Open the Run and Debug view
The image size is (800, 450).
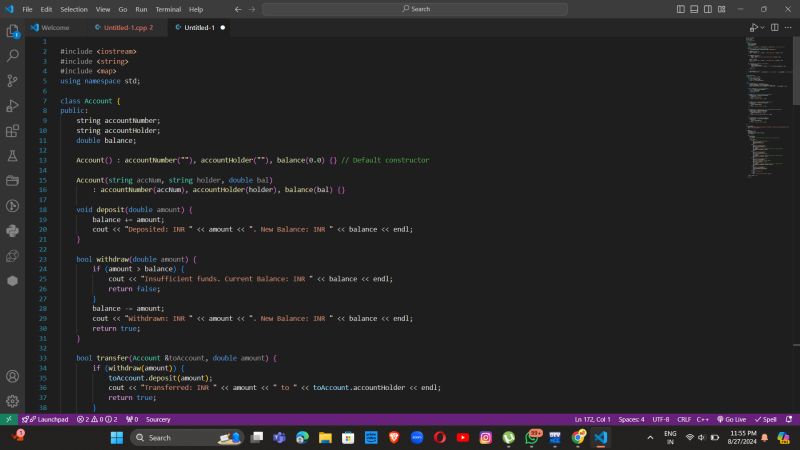[x=12, y=106]
